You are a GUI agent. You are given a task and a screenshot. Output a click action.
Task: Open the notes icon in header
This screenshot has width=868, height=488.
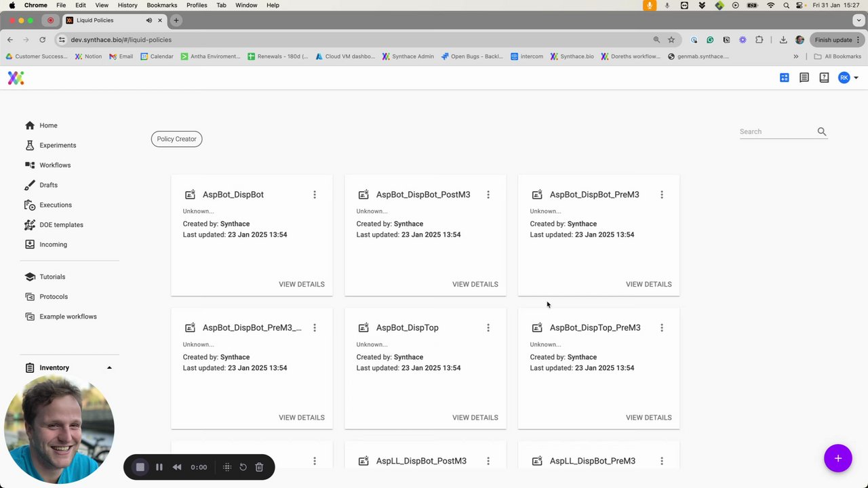[804, 78]
